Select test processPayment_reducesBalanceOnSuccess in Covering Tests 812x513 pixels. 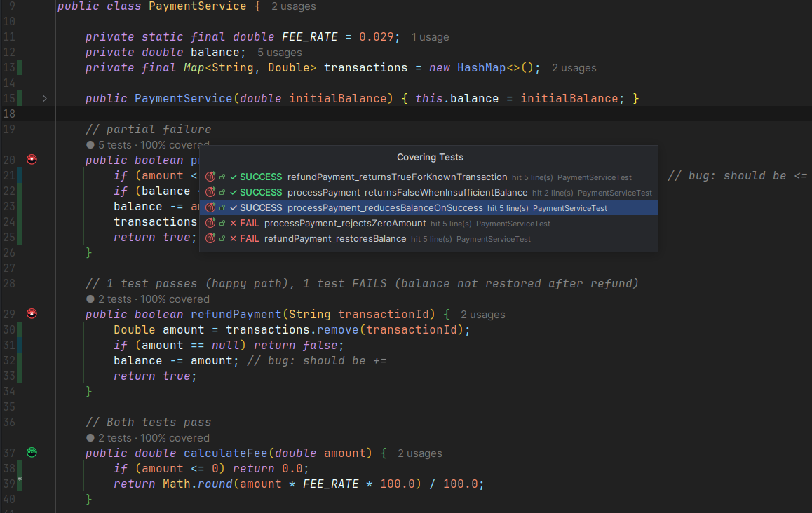(x=428, y=208)
